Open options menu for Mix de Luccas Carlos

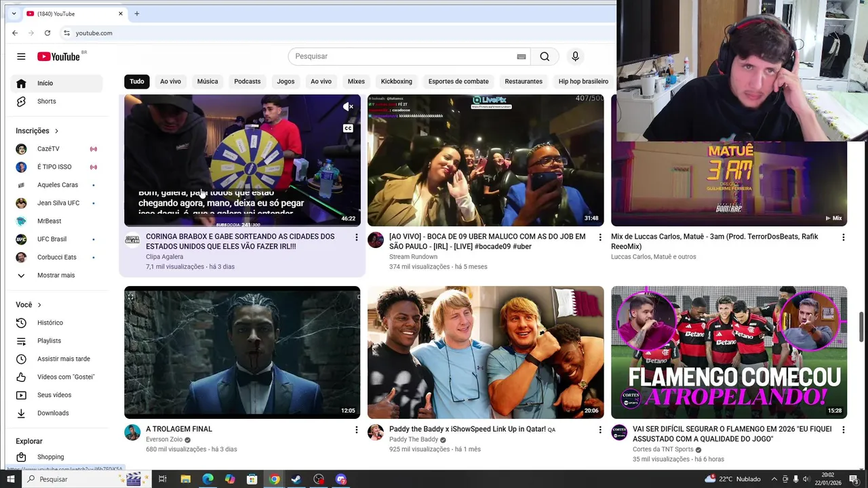[x=843, y=237]
